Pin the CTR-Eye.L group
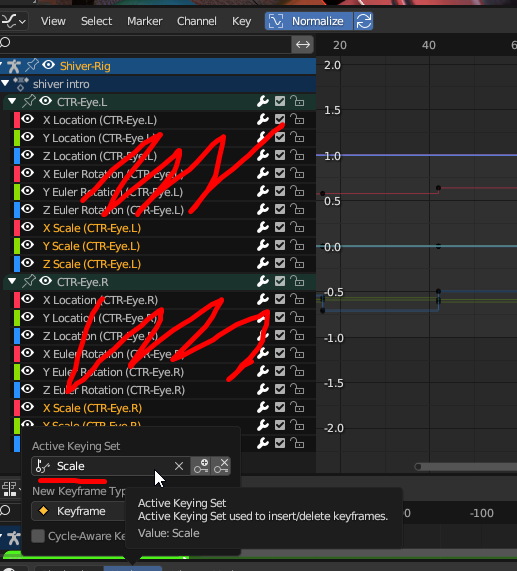 tap(29, 101)
